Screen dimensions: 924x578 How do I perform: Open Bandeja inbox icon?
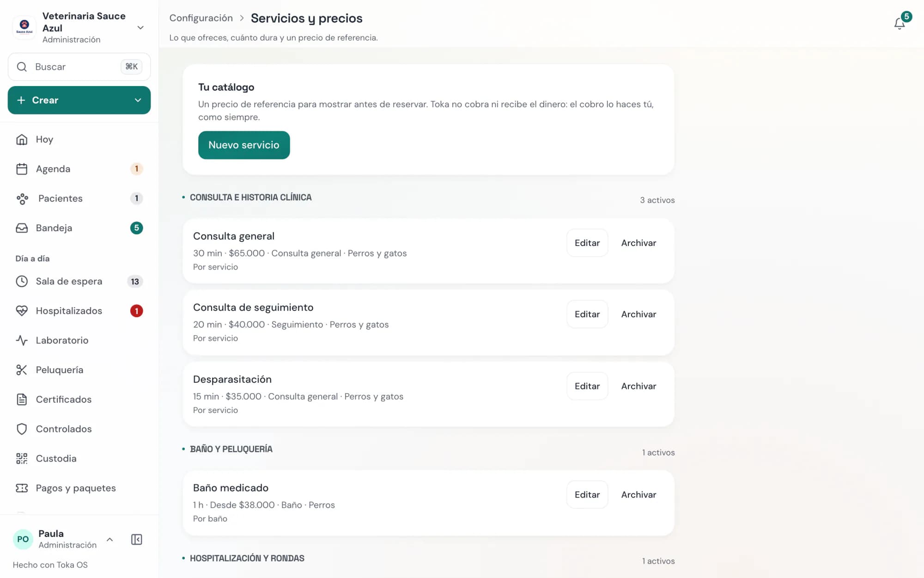[x=22, y=228]
